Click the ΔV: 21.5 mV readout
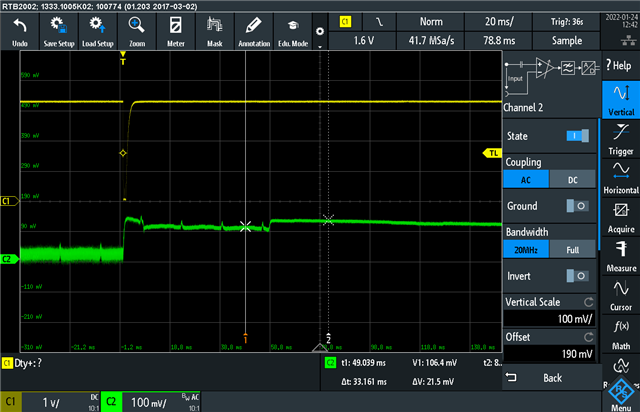 click(x=433, y=382)
